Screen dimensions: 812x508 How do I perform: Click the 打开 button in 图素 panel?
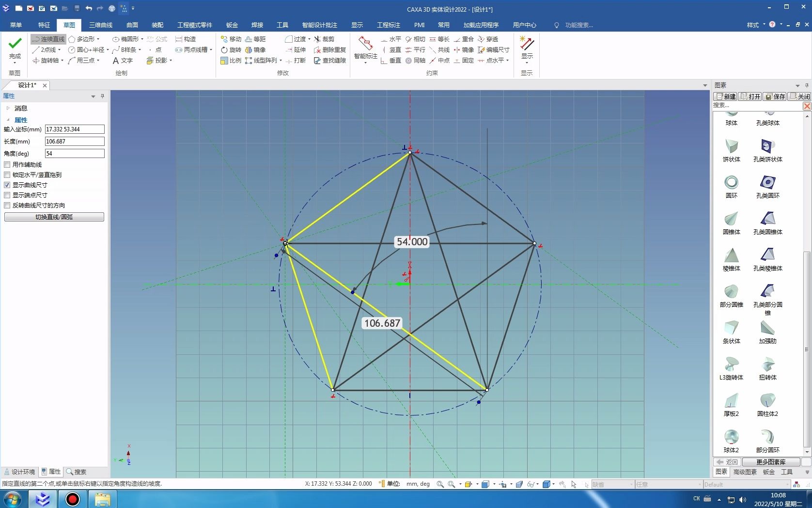coord(750,96)
